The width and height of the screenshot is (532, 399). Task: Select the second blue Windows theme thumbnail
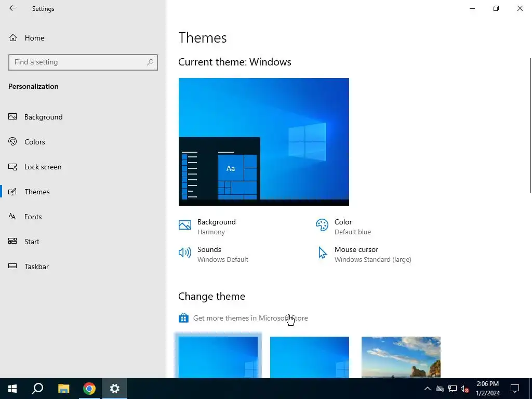[310, 357]
